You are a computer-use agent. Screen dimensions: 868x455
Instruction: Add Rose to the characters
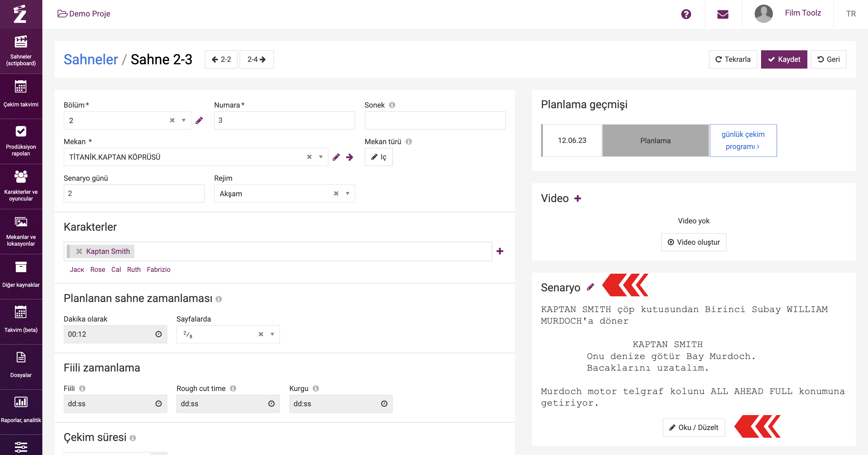pos(98,270)
